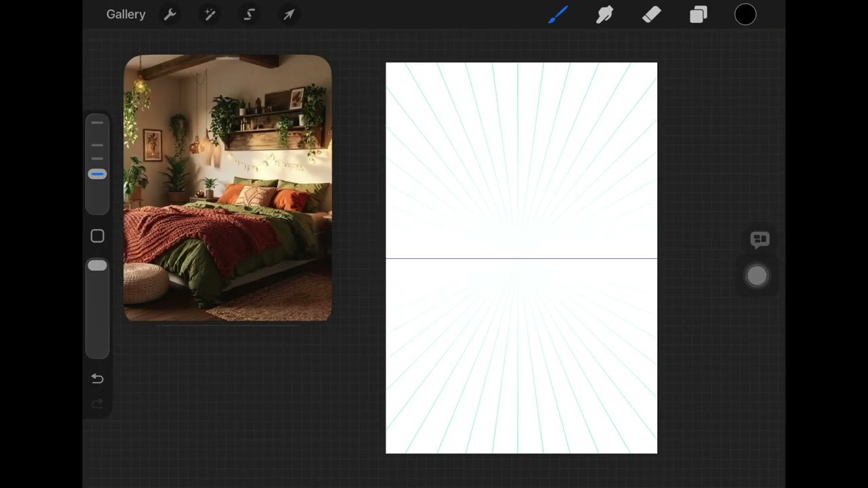This screenshot has height=488, width=868.
Task: Tap the square Modify button in sidebar
Action: (x=97, y=236)
